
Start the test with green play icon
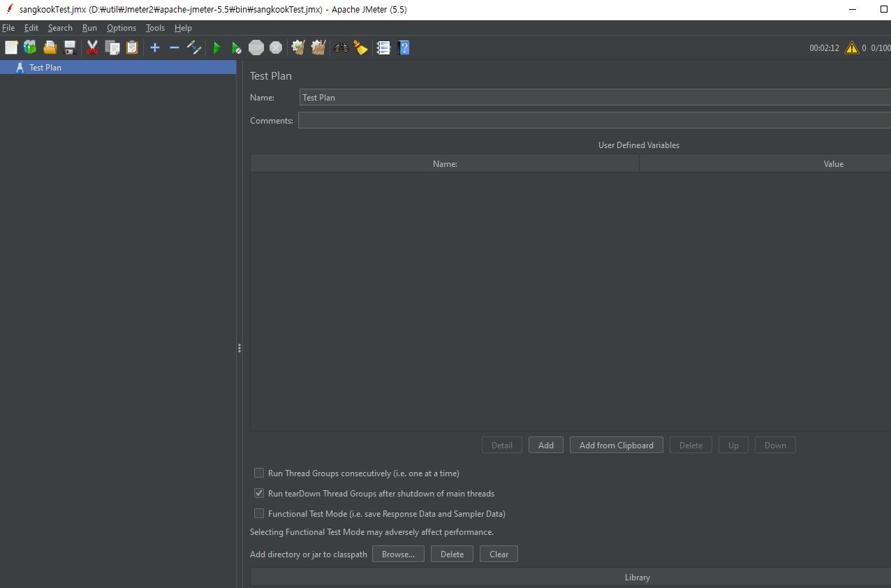point(217,47)
